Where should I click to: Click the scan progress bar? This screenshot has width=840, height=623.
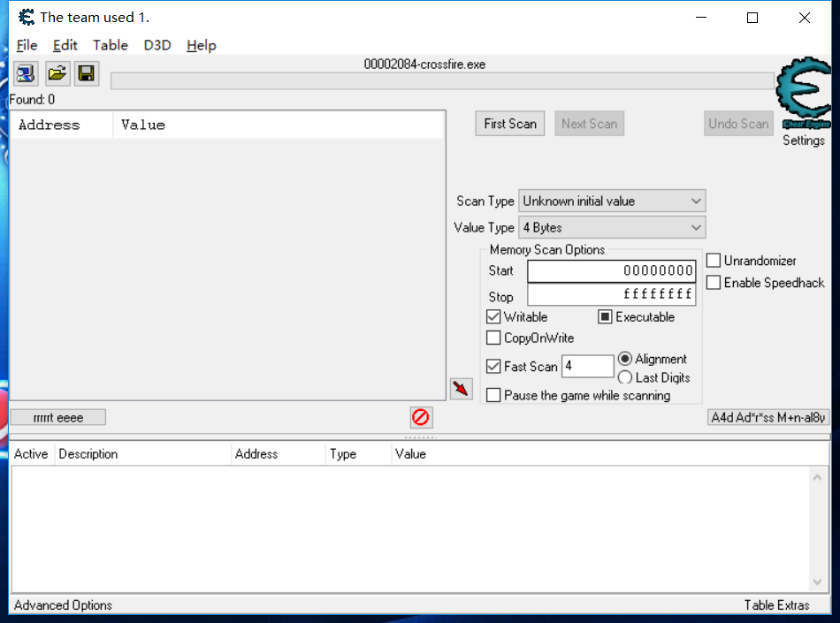coord(442,81)
